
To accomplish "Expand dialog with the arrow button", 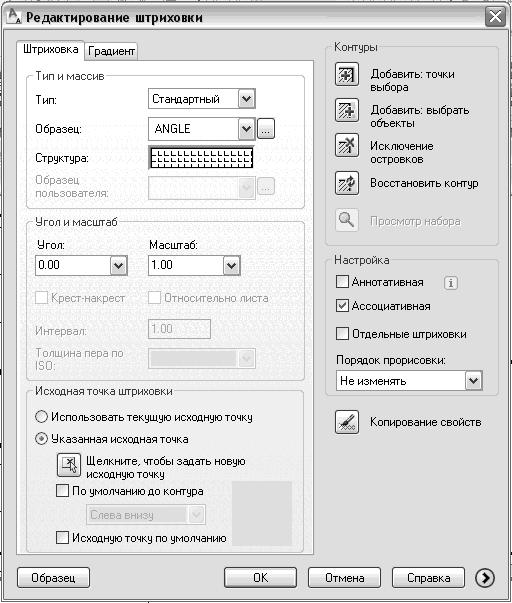I will (485, 578).
